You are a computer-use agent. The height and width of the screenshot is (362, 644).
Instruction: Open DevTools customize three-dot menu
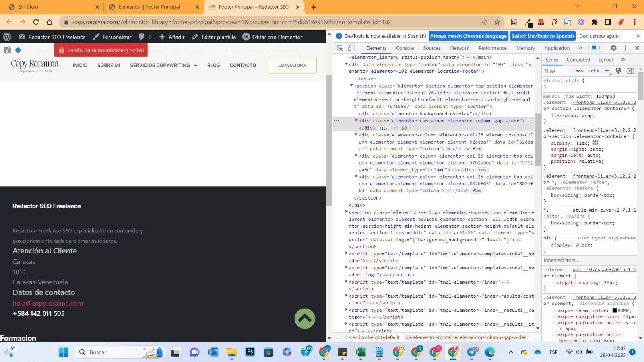pyautogui.click(x=625, y=48)
